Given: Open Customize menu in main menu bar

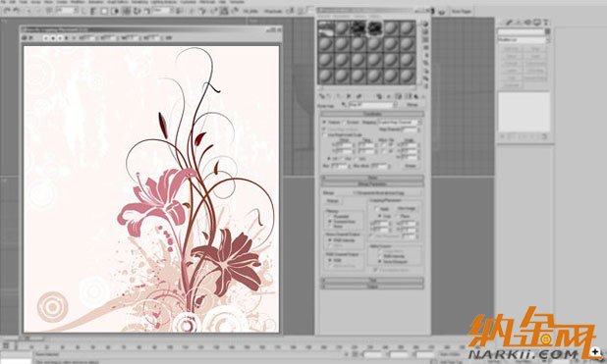Looking at the screenshot, I should click(x=189, y=2).
